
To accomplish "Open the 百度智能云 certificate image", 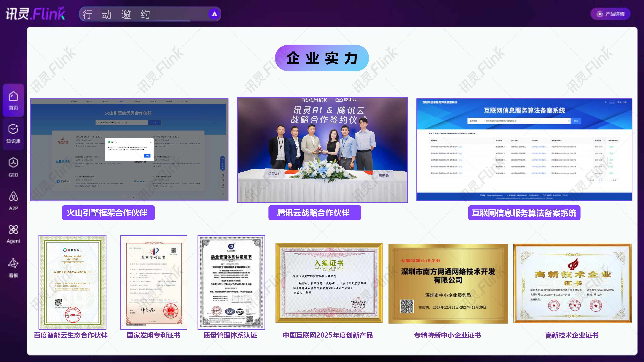I will [72, 282].
